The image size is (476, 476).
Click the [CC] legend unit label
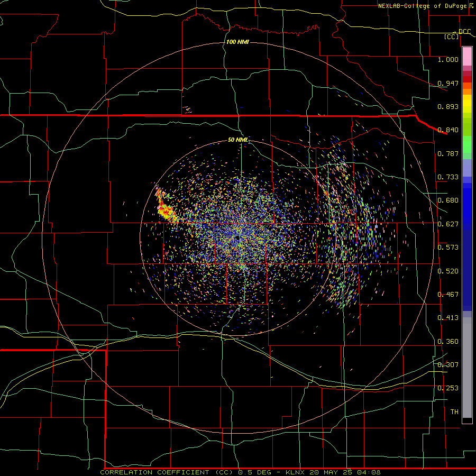pos(452,36)
